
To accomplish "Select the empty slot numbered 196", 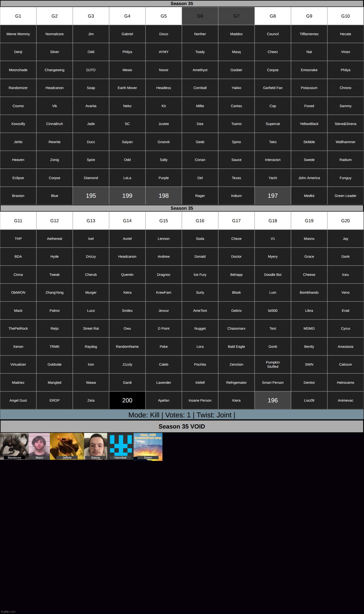I will (273, 400).
